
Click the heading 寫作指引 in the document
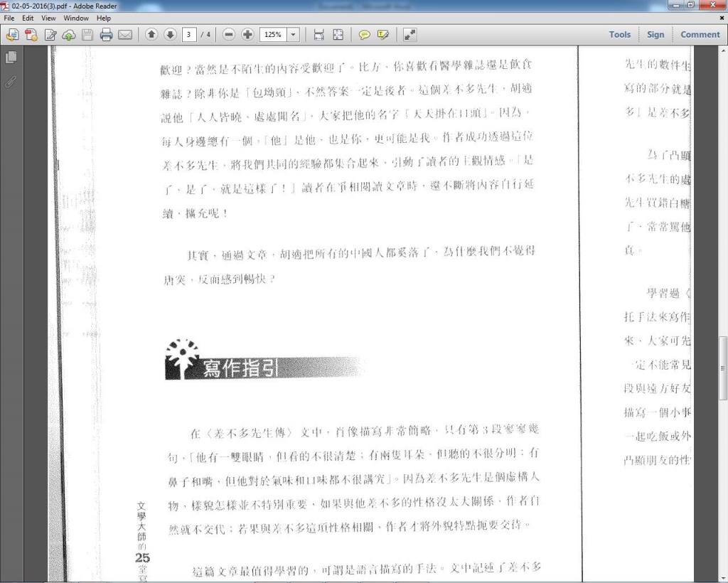[x=241, y=369]
